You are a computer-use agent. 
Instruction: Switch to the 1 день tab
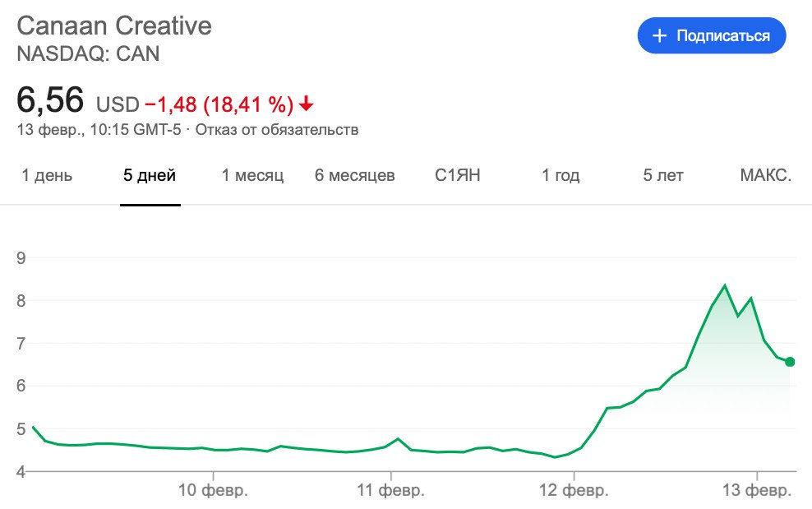tap(47, 175)
